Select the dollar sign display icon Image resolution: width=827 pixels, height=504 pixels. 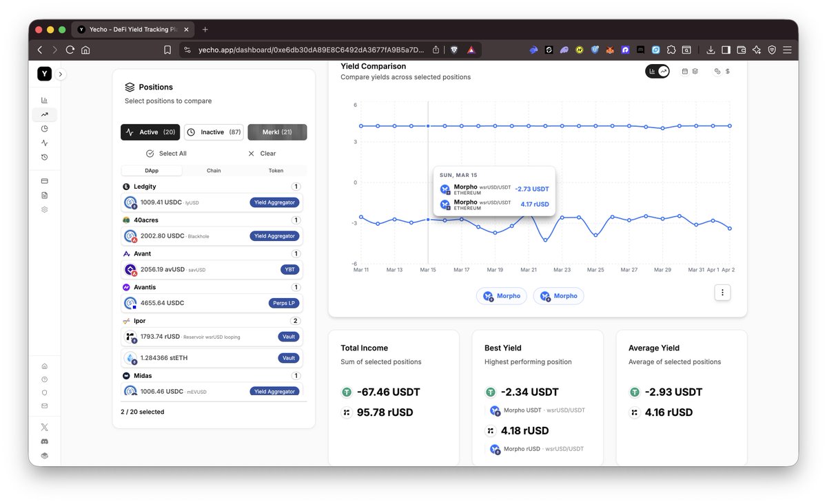(x=728, y=71)
